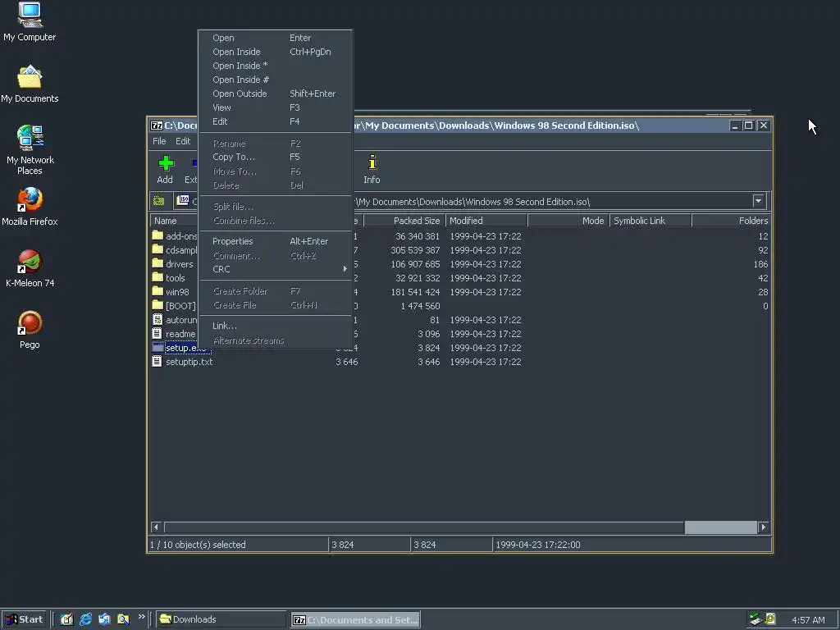The height and width of the screenshot is (630, 840).
Task: Select Edit with F4 shortcut in context menu
Action: point(276,121)
